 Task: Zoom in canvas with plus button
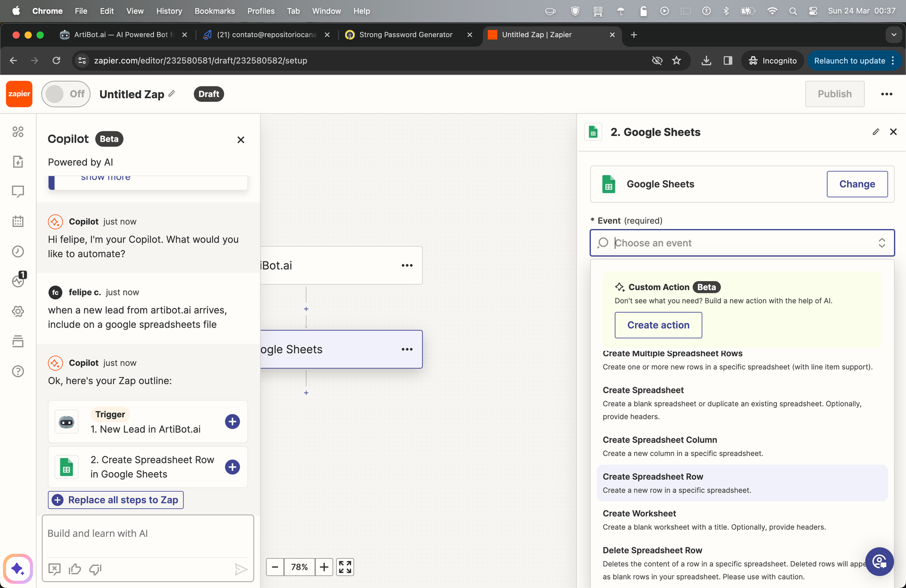click(324, 567)
